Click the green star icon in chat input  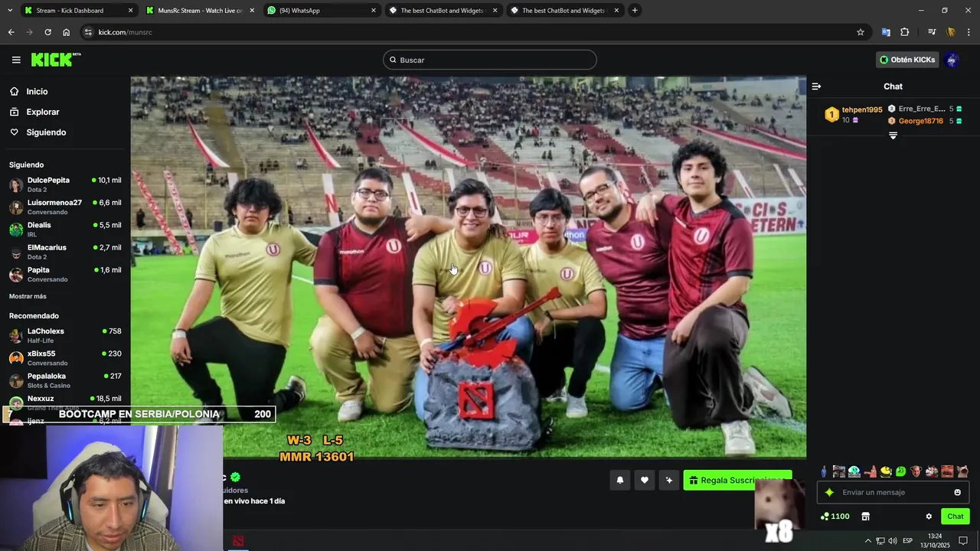click(829, 492)
